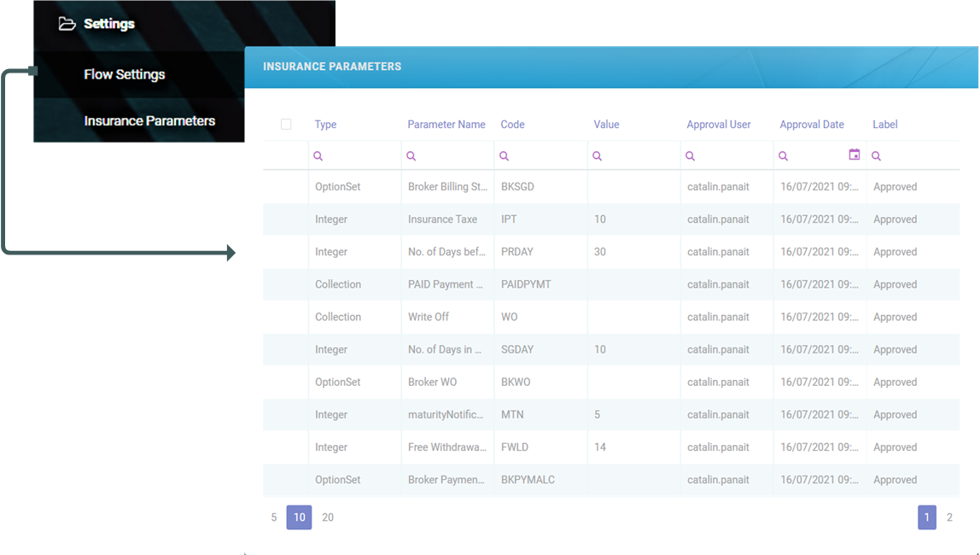Click the Code column search icon

click(x=505, y=156)
